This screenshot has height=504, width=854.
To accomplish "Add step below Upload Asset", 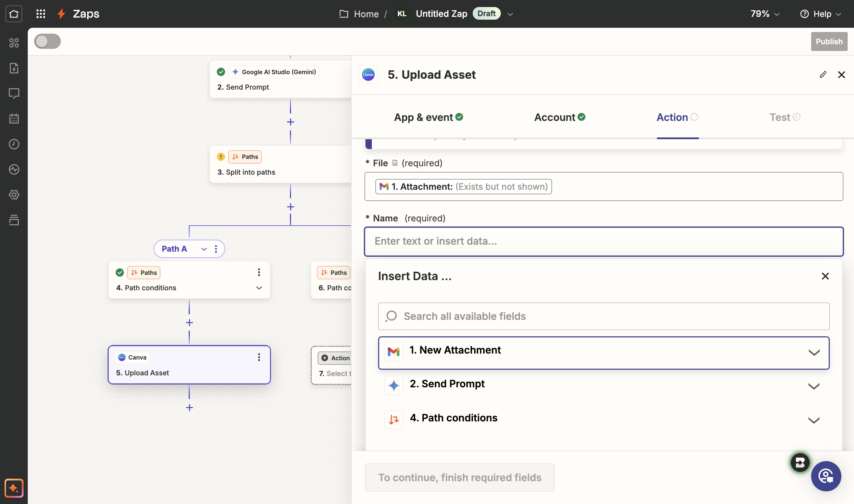I will pyautogui.click(x=189, y=408).
